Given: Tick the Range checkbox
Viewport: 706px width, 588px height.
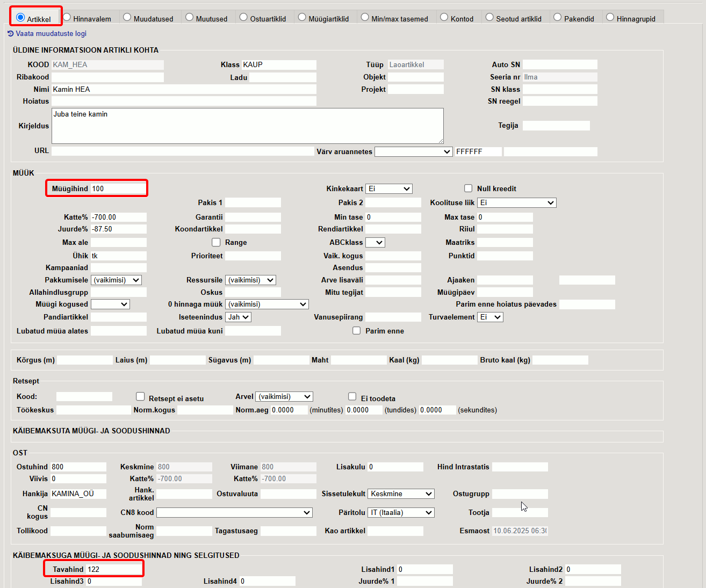Looking at the screenshot, I should [216, 242].
